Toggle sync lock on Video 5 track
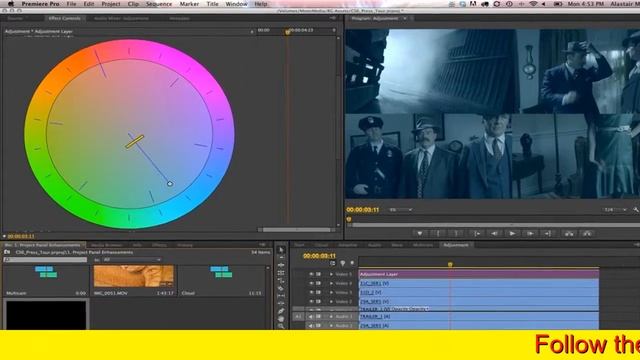This screenshot has height=360, width=640. [319, 274]
